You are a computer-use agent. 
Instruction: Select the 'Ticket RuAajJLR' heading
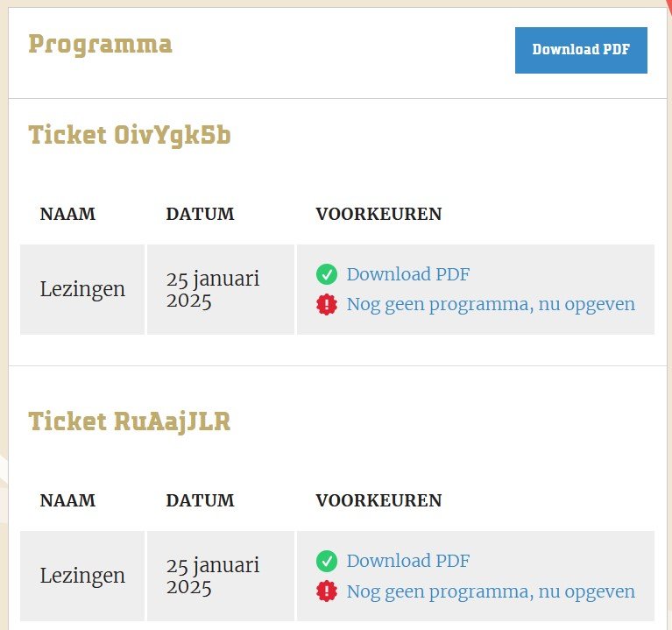[x=130, y=421]
